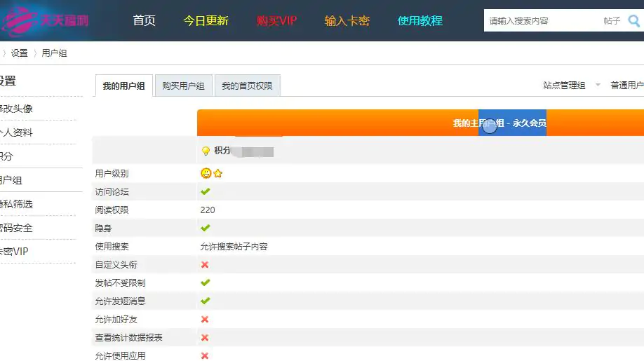Image resolution: width=644 pixels, height=361 pixels.
Task: Click the 访问论坛 row label
Action: [x=112, y=191]
